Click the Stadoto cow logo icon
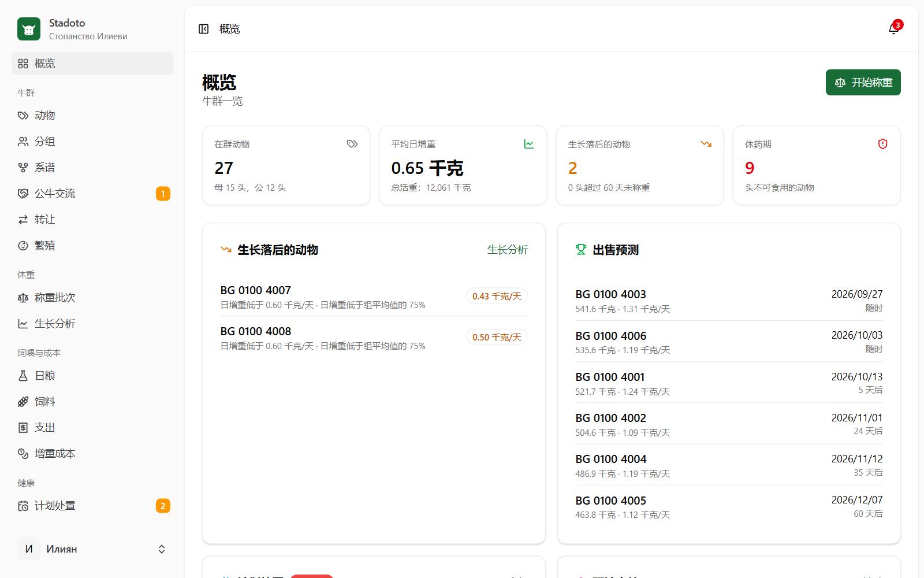 click(29, 29)
